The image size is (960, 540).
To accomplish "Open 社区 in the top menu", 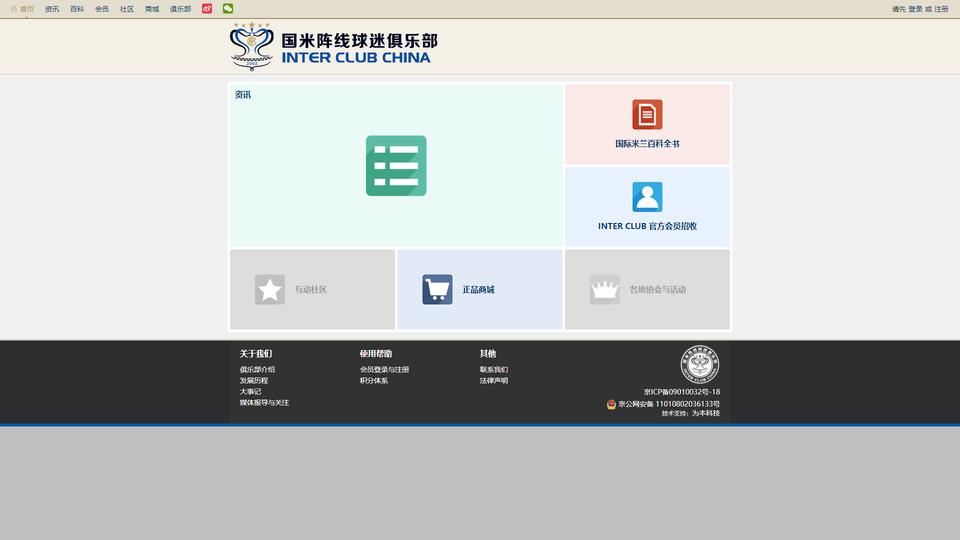I will 127,9.
